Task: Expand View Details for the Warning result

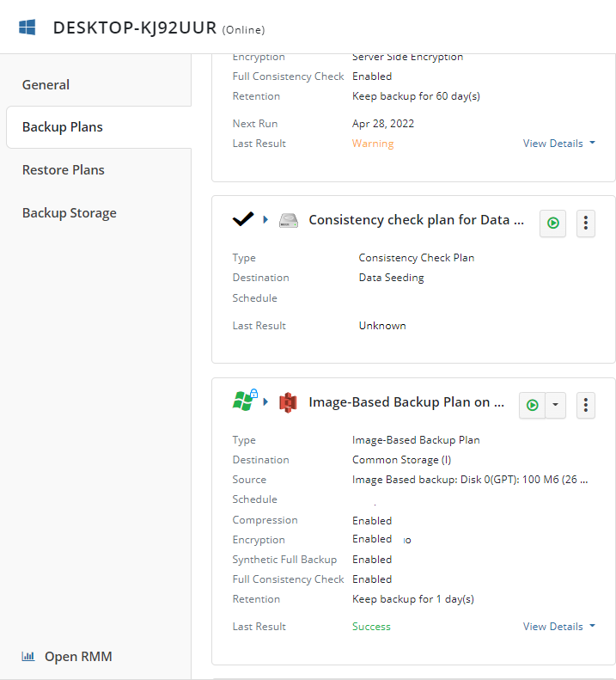Action: (x=558, y=144)
